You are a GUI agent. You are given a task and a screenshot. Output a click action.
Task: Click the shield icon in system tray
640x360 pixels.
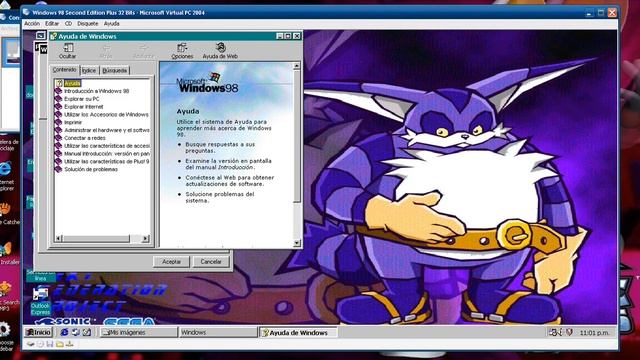click(x=569, y=332)
